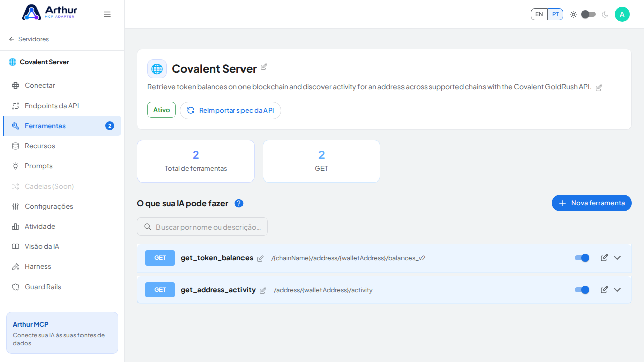The width and height of the screenshot is (644, 362).
Task: Edit the server description text
Action: (x=599, y=87)
